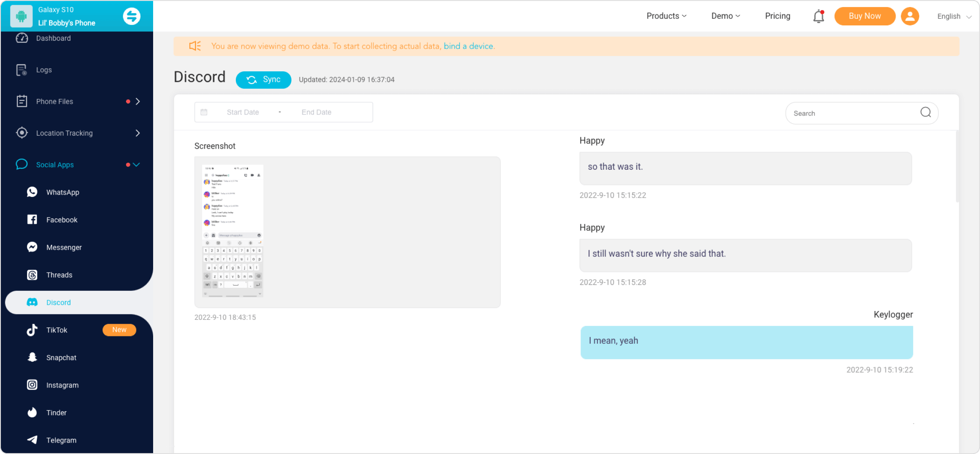Click the Social Apps chat bubble icon
The height and width of the screenshot is (454, 980).
[x=21, y=164]
